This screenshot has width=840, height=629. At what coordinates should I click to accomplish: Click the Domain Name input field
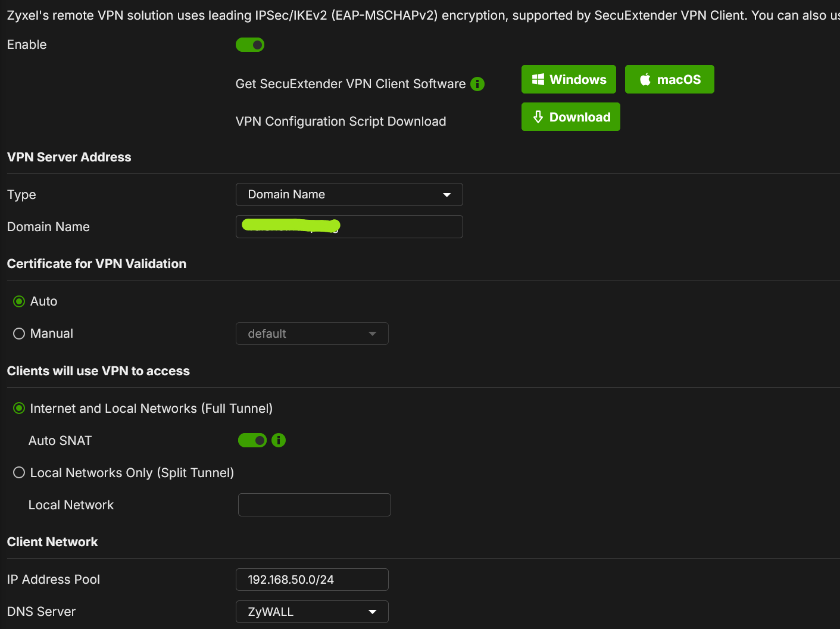tap(349, 226)
